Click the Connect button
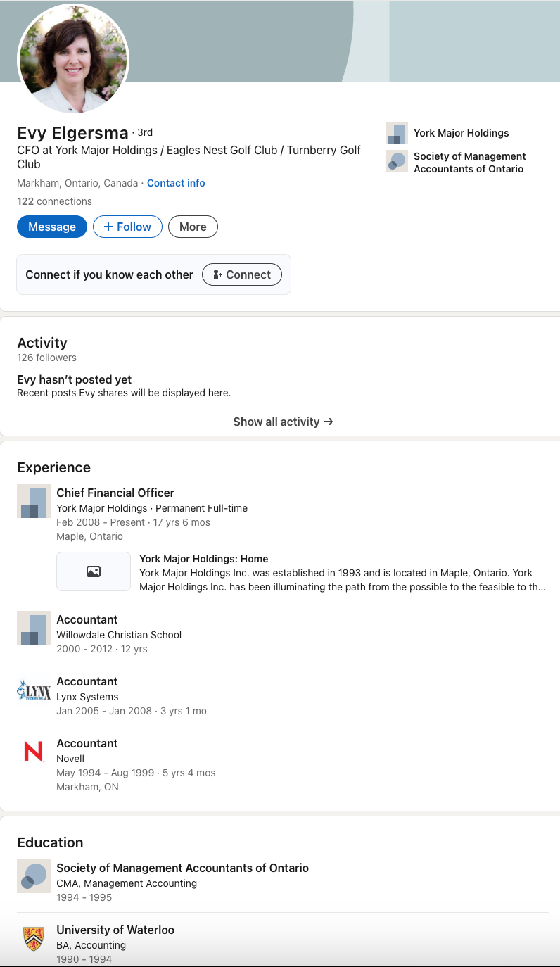This screenshot has width=560, height=967. 241,274
